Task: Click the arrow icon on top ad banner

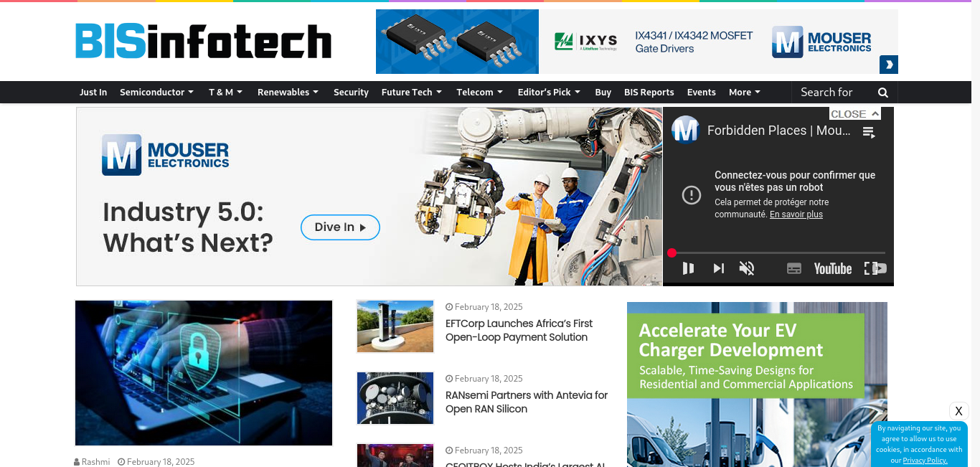Action: click(889, 65)
